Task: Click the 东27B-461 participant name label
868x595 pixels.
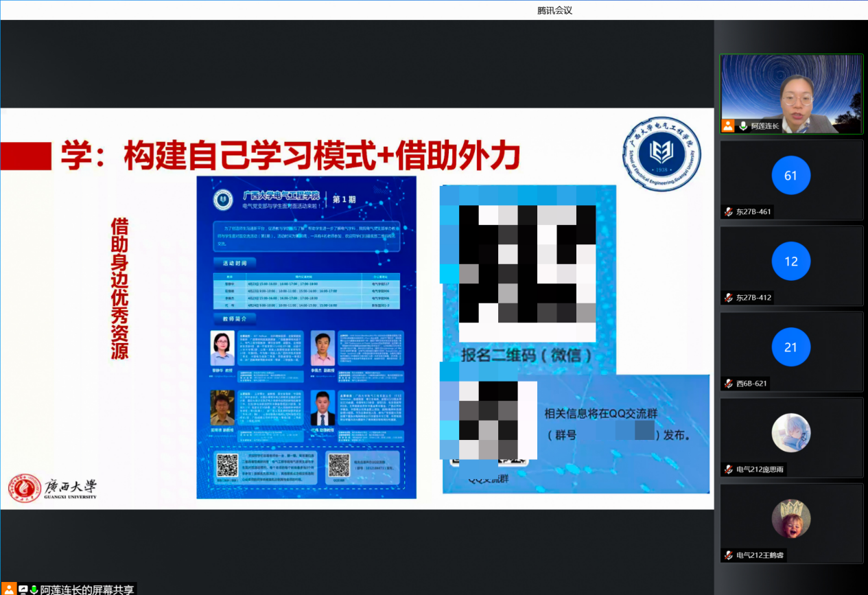Action: click(x=753, y=212)
